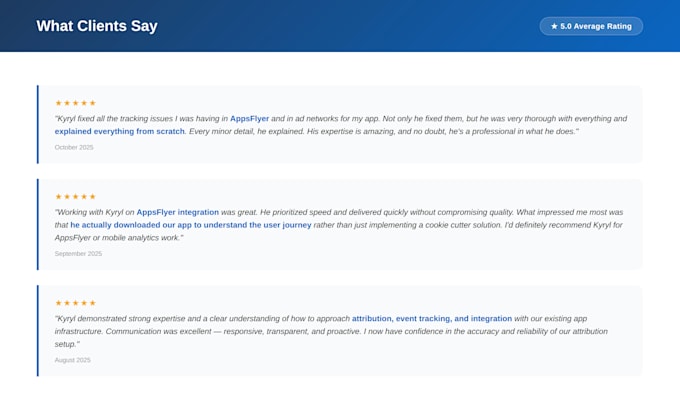Click the star rating of the September 2025 review

click(x=75, y=196)
